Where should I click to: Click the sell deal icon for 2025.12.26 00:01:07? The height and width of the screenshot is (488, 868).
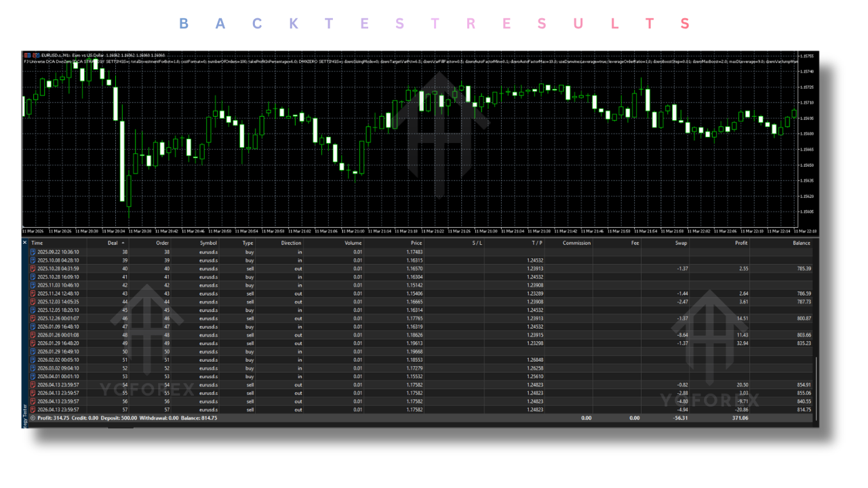pyautogui.click(x=33, y=318)
